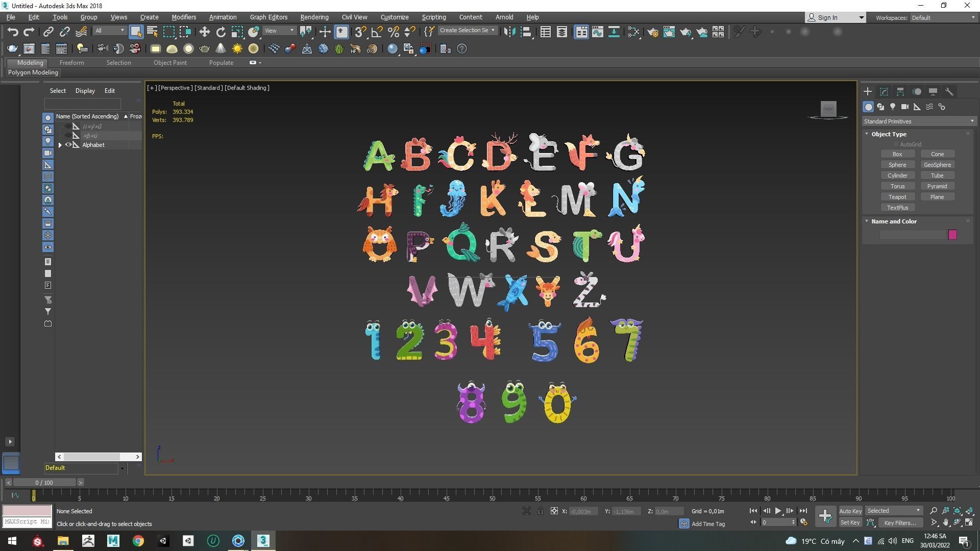The height and width of the screenshot is (551, 980).
Task: Open the Standard Primitives dropdown
Action: (919, 121)
